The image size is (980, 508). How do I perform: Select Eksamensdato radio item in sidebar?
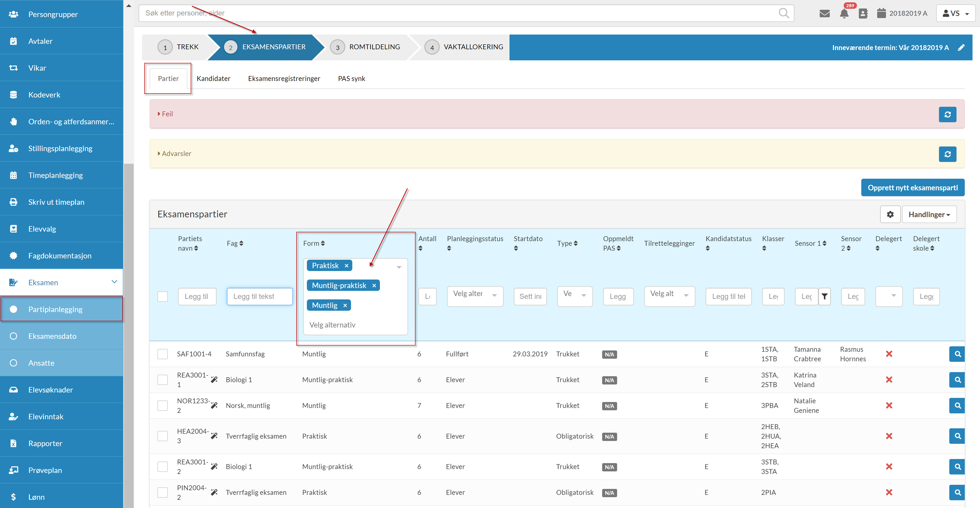(x=62, y=336)
